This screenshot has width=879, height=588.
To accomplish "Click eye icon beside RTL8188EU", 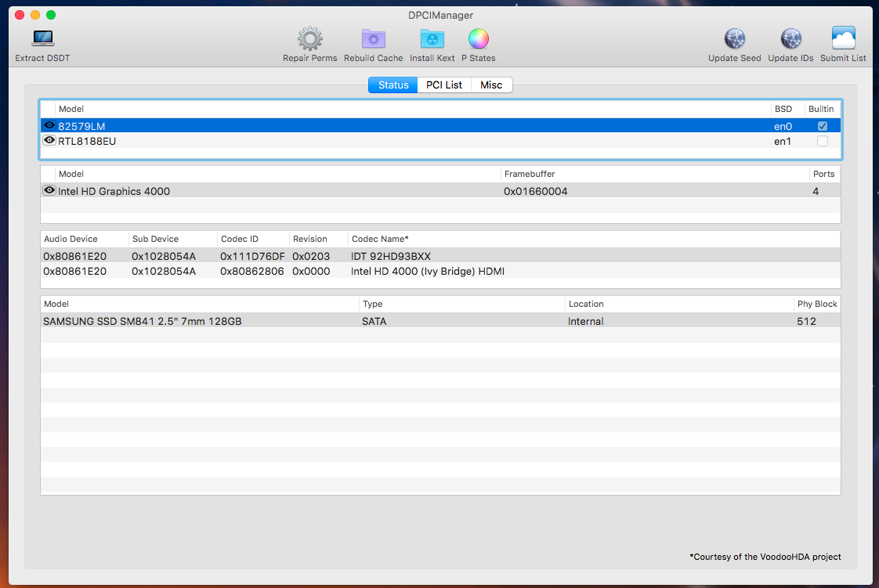I will click(49, 141).
